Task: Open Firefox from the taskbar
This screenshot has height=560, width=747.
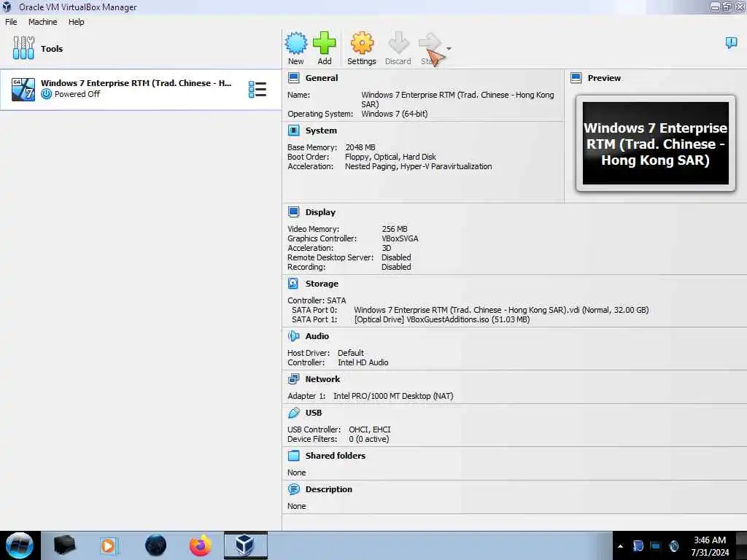Action: [200, 545]
